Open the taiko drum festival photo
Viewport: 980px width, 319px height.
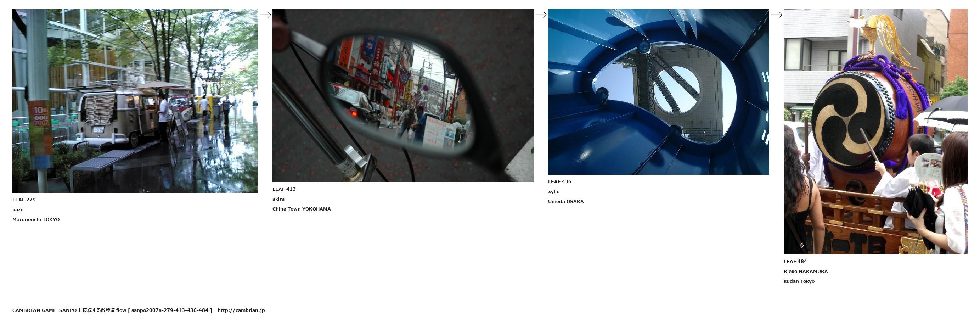tap(875, 132)
